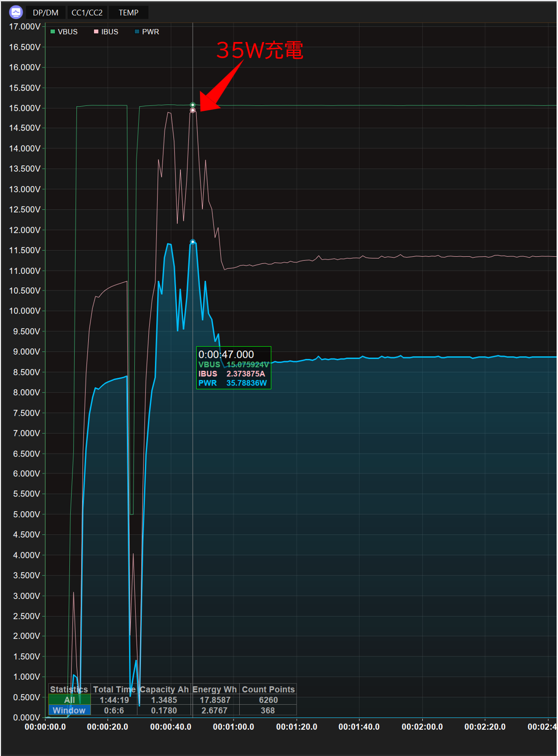Click the 00:01:00.0 time axis label
Viewport: 558px width, 756px height.
click(233, 726)
